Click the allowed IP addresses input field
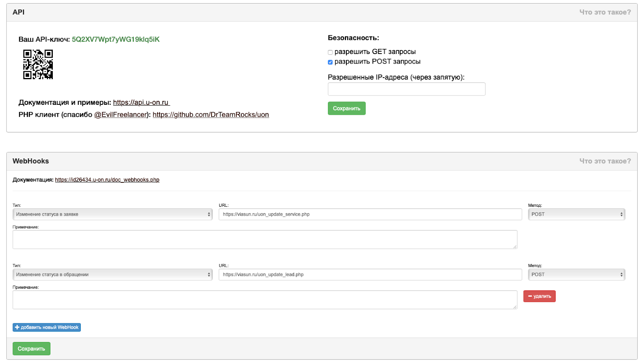The image size is (640, 364). coord(406,89)
